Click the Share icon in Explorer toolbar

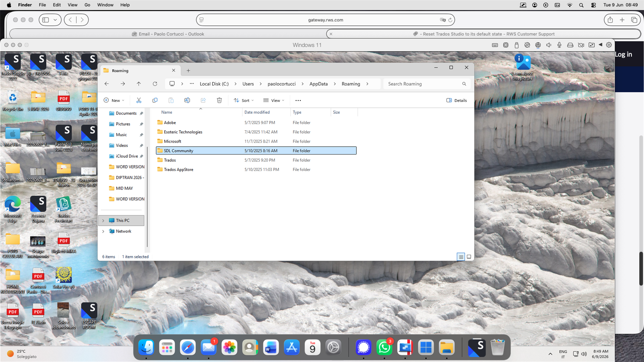(x=203, y=100)
